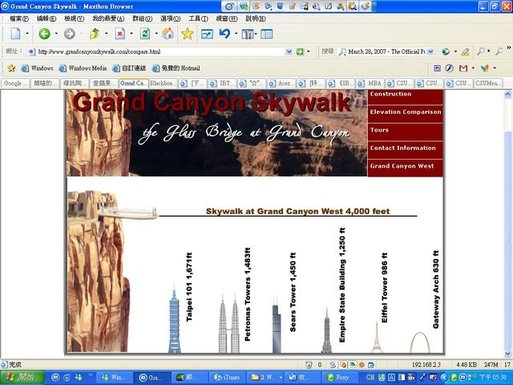Refresh the page with green arrows icon
Image resolution: width=513 pixels, height=385 pixels.
click(145, 34)
